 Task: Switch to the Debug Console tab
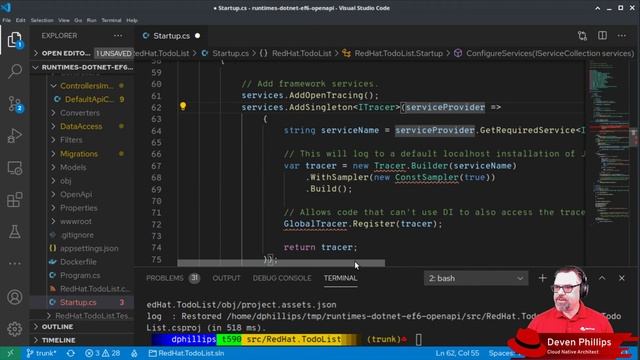pyautogui.click(x=282, y=278)
